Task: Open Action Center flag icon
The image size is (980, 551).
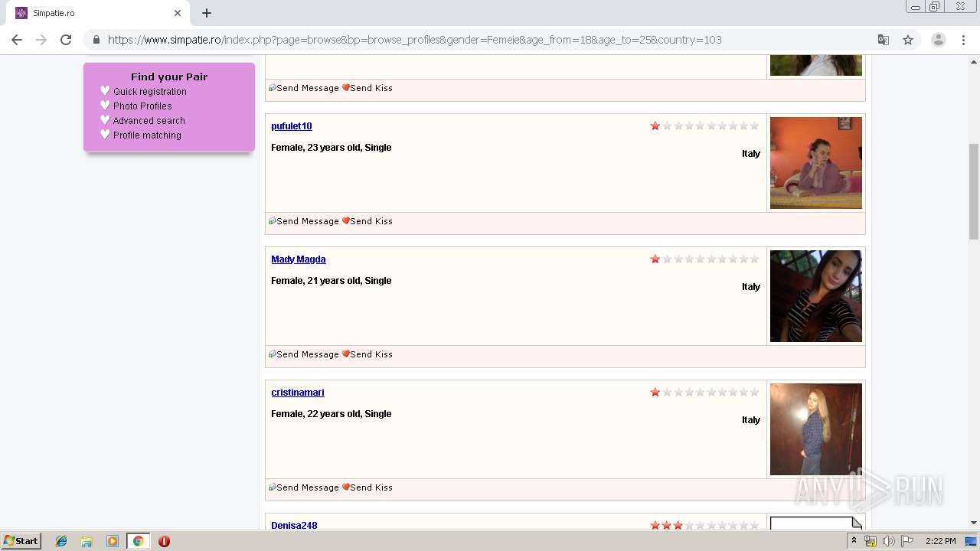Action: click(x=907, y=541)
